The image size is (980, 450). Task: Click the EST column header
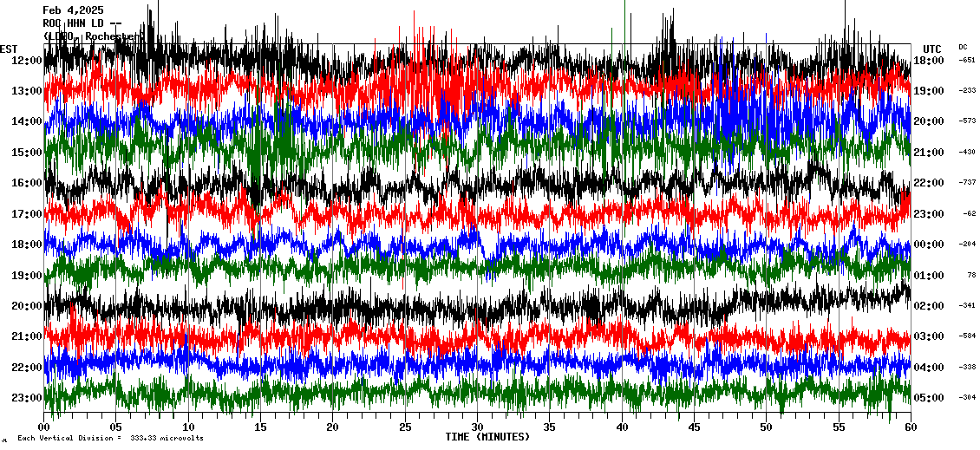click(x=9, y=49)
